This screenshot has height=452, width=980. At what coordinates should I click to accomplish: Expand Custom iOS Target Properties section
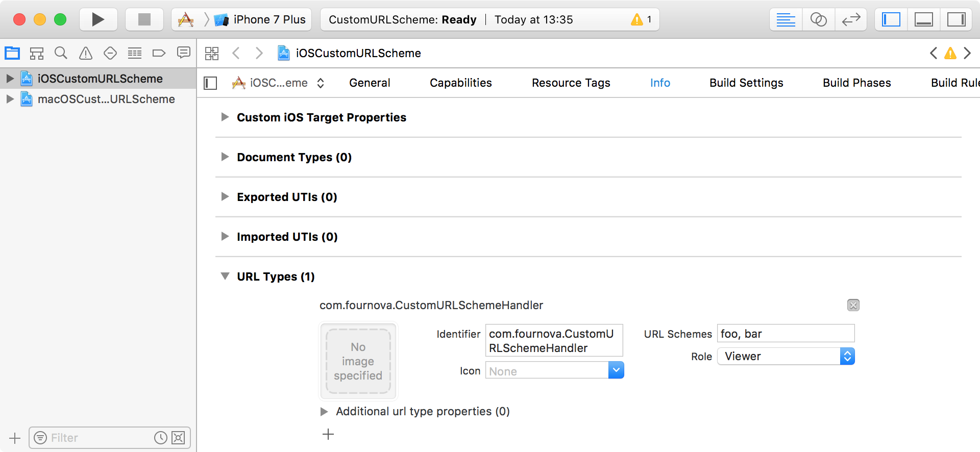click(225, 117)
